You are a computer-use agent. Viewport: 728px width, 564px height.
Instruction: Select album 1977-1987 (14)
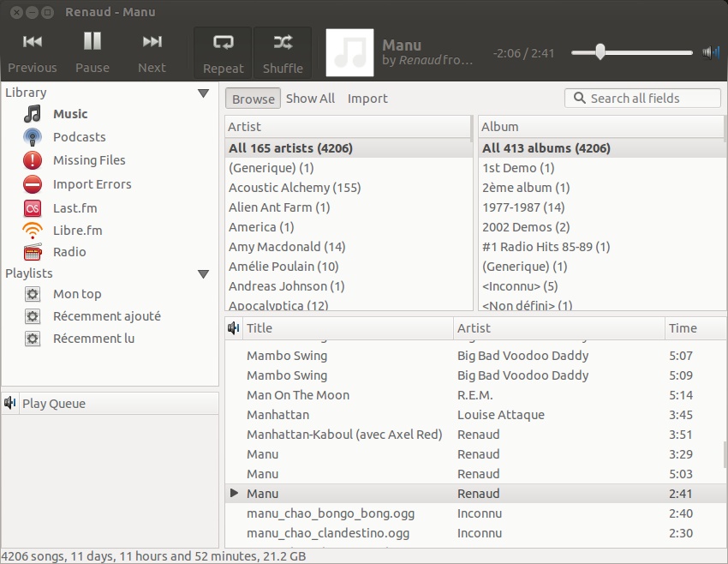click(603, 207)
